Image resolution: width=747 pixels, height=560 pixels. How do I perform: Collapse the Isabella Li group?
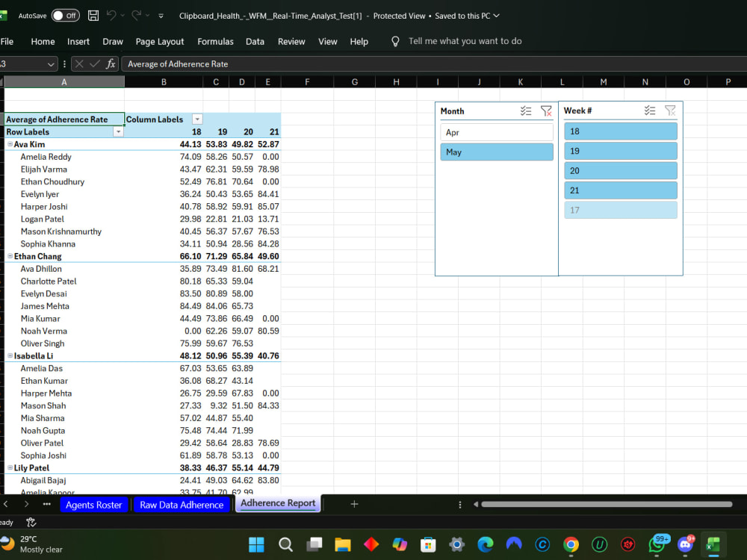coord(10,355)
